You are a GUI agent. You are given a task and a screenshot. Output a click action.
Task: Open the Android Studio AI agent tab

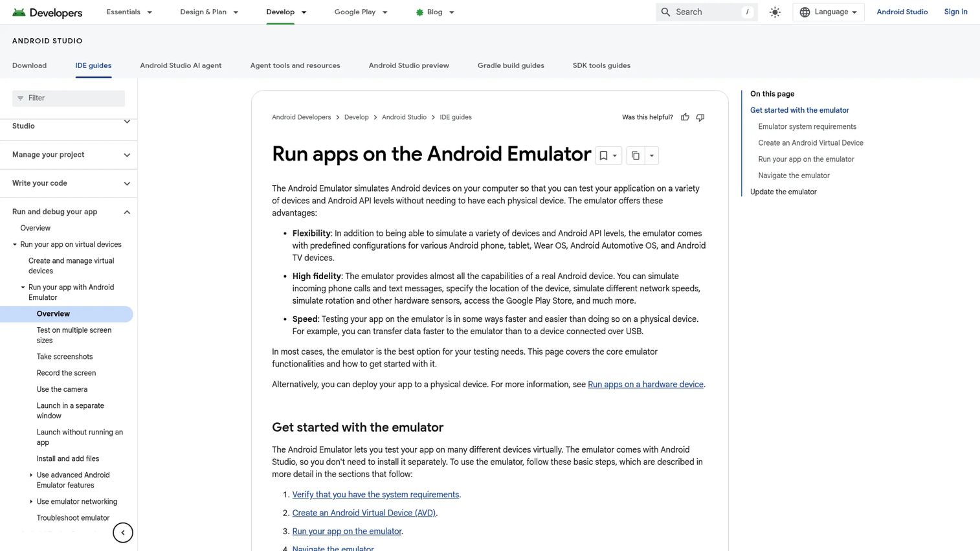(x=181, y=65)
